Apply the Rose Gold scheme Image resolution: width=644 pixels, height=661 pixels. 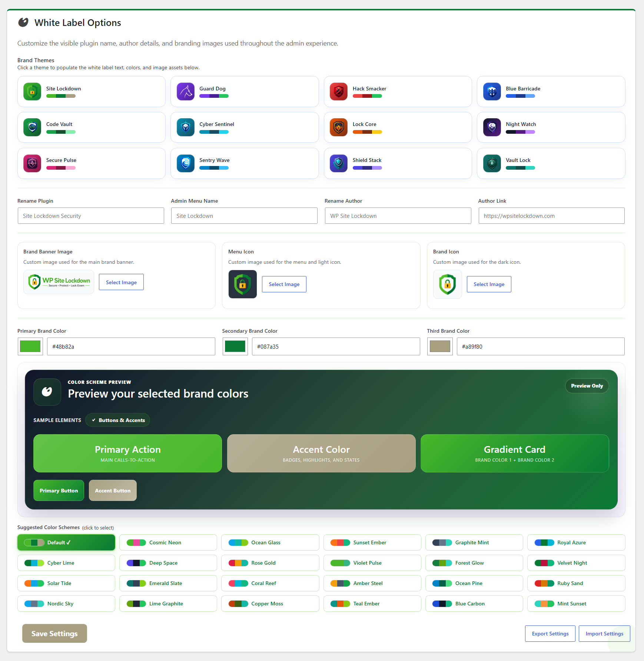270,563
